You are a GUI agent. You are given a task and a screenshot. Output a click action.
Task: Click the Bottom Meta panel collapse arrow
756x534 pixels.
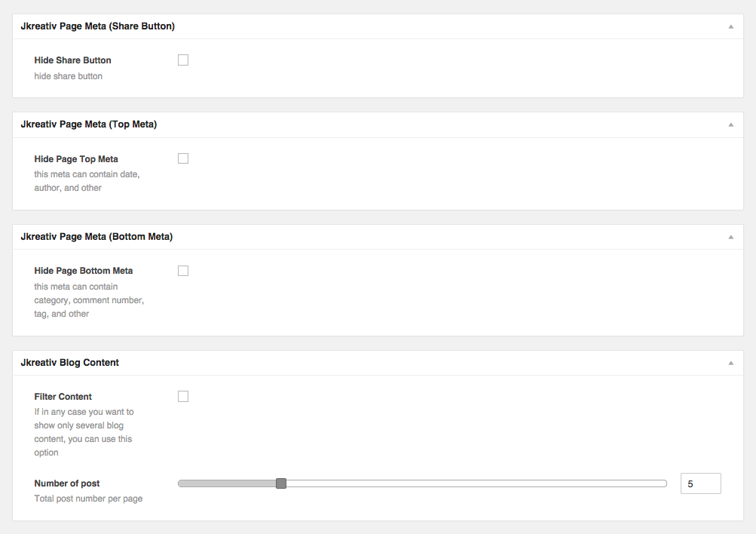coord(730,236)
